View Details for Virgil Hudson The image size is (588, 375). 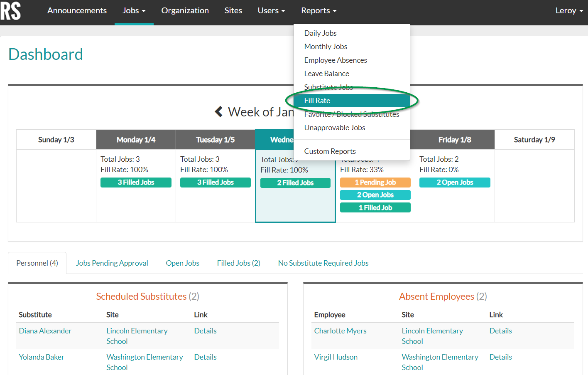501,357
